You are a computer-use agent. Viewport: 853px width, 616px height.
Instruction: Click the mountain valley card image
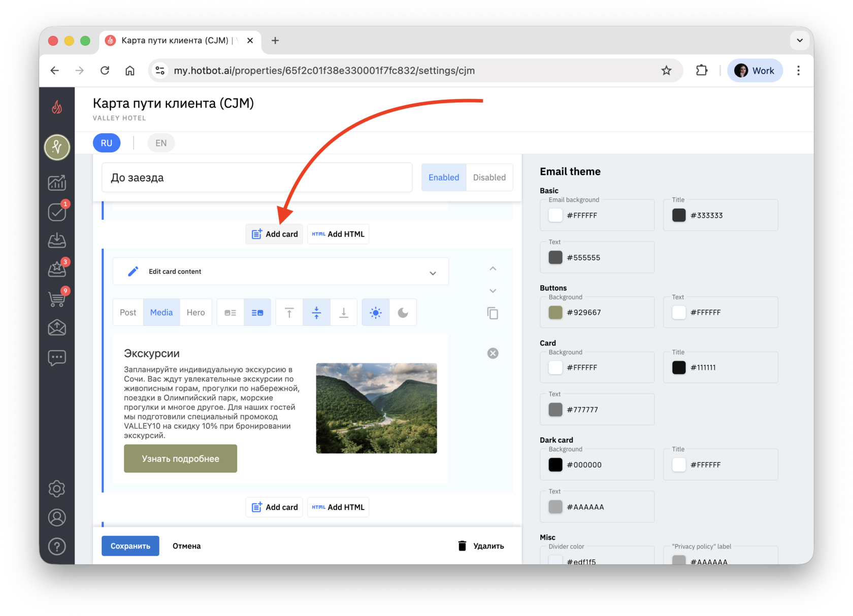[x=376, y=408]
